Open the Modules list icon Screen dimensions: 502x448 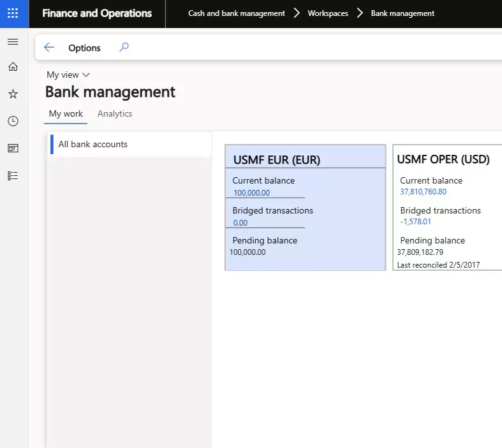coord(13,176)
